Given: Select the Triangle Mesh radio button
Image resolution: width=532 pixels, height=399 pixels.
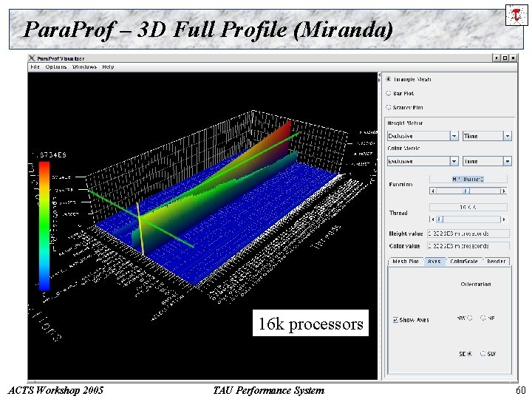Looking at the screenshot, I should click(x=389, y=79).
